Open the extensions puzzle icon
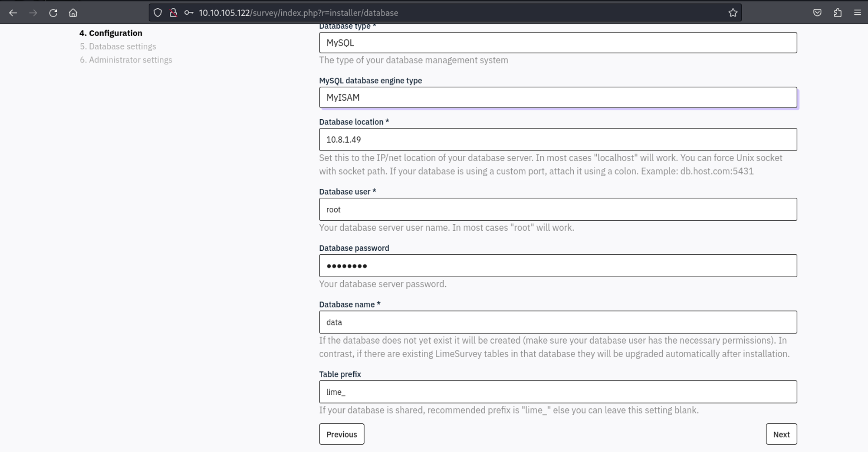The width and height of the screenshot is (868, 452). 838,13
